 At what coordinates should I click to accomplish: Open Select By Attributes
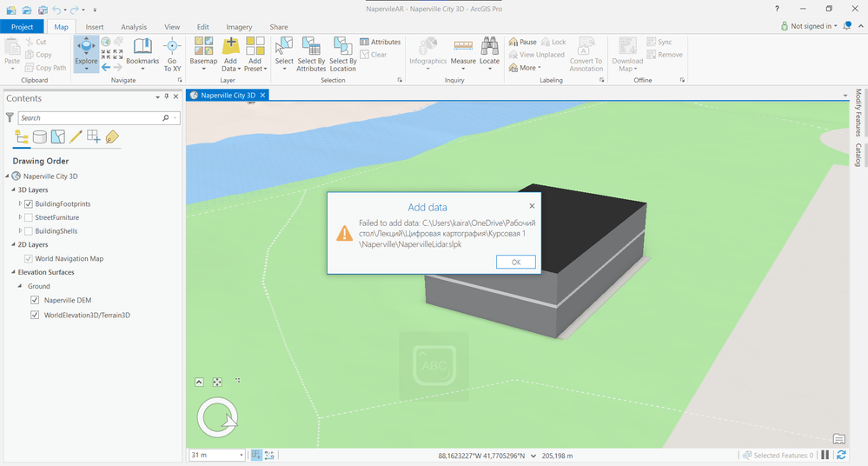[311, 54]
